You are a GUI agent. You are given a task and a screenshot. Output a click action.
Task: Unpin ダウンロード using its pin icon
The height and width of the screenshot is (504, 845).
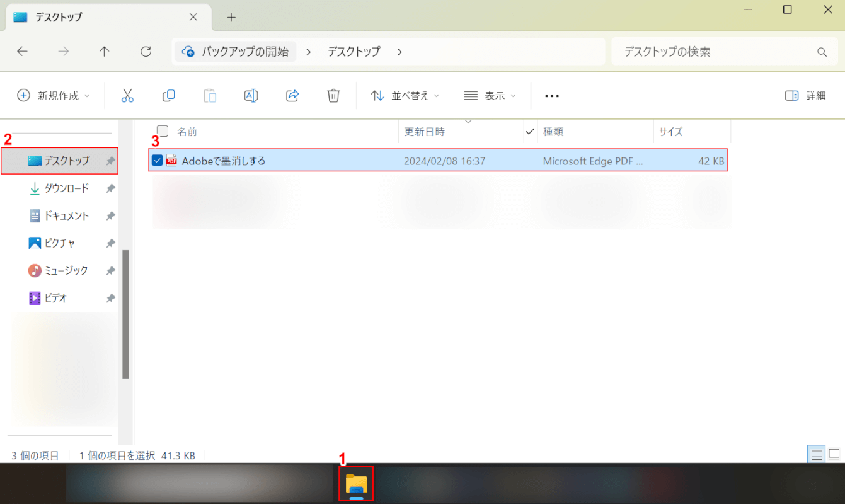(110, 188)
